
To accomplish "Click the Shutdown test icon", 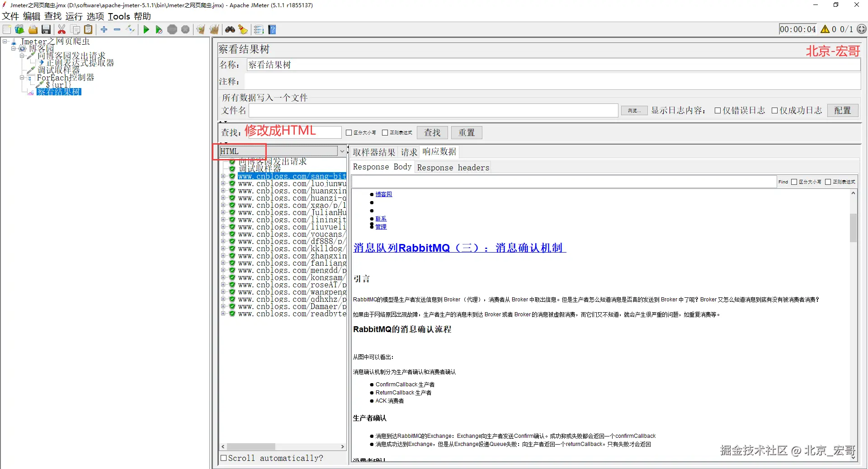I will tap(185, 29).
